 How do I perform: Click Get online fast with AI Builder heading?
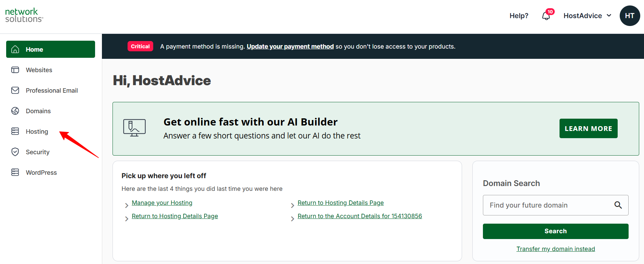coord(250,122)
